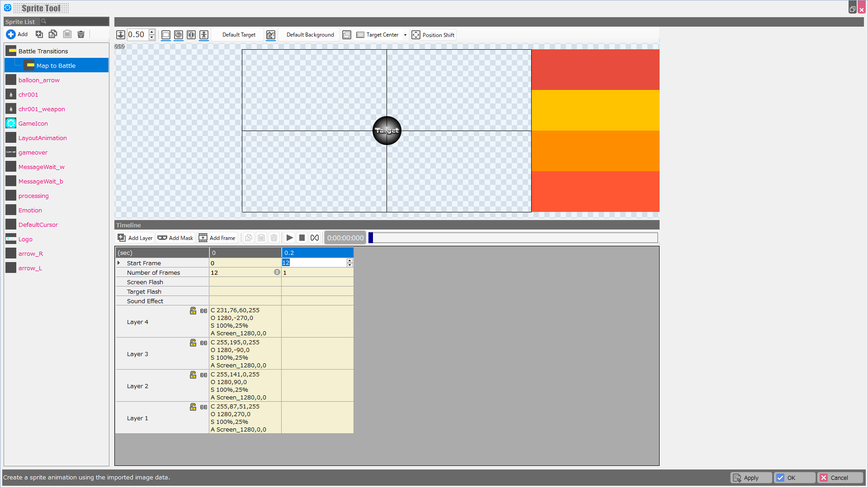
Task: Click the background image icon
Action: pos(271,35)
